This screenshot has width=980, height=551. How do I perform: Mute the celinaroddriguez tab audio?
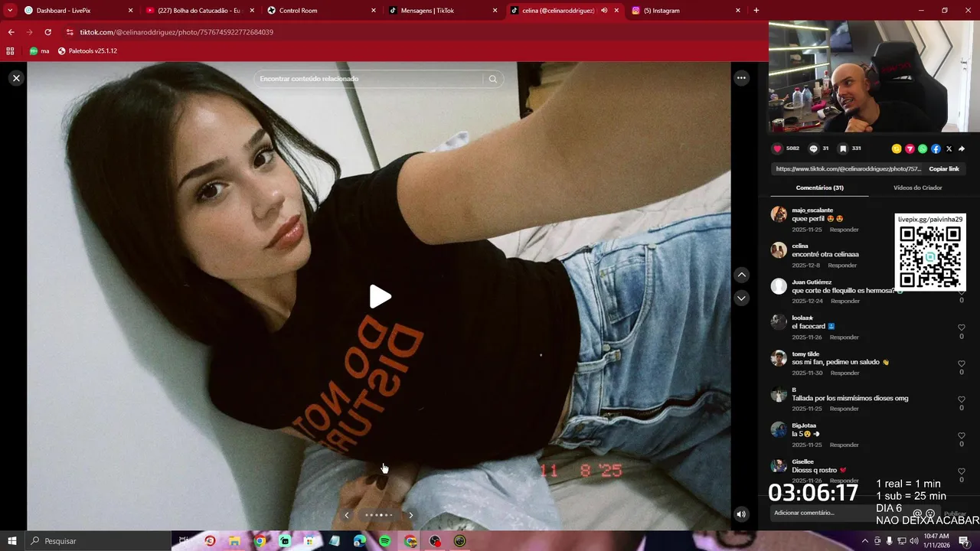pyautogui.click(x=604, y=11)
